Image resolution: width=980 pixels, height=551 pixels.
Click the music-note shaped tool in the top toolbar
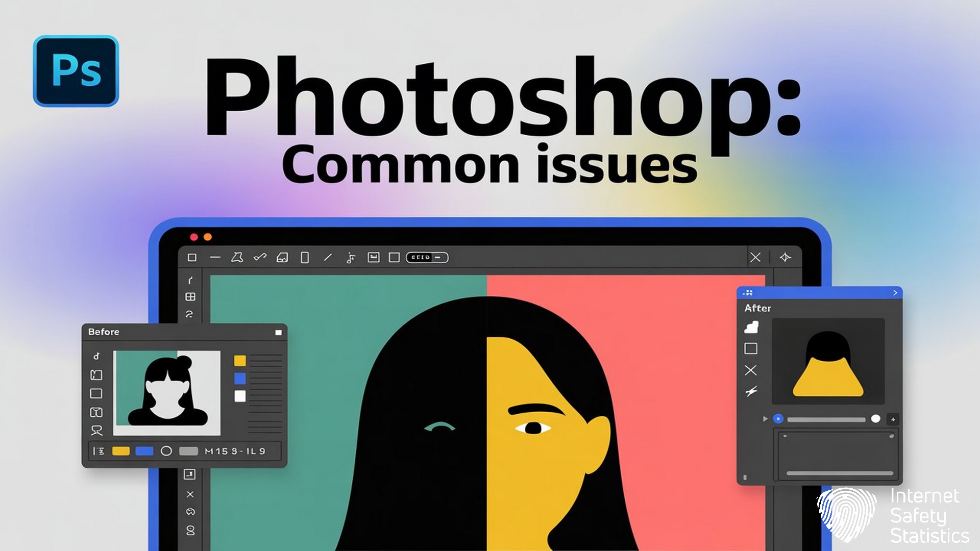click(x=351, y=258)
